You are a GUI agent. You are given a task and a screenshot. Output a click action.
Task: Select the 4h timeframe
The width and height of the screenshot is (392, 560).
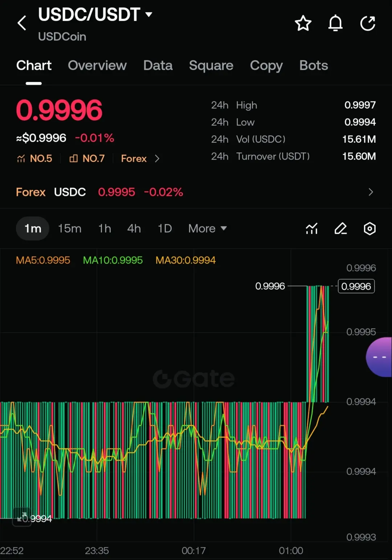(x=134, y=229)
